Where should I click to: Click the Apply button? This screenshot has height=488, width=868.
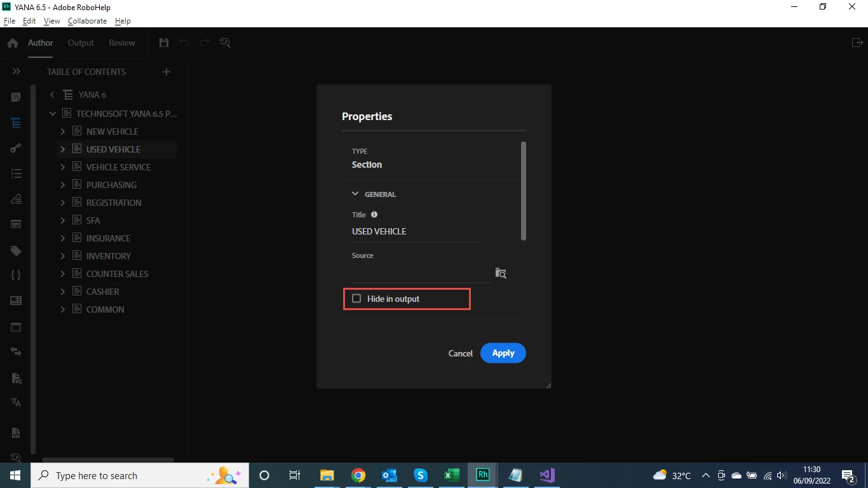pos(503,353)
